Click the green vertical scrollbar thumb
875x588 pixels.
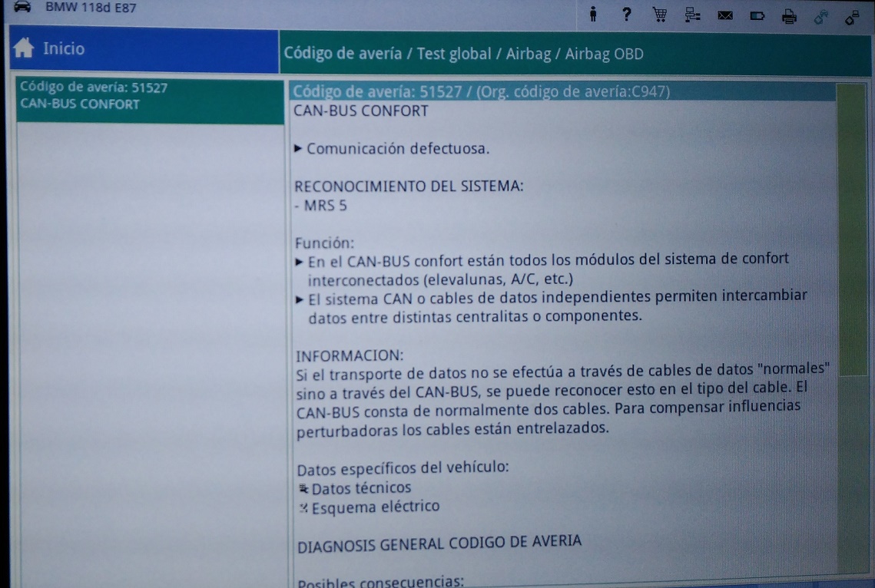point(850,230)
